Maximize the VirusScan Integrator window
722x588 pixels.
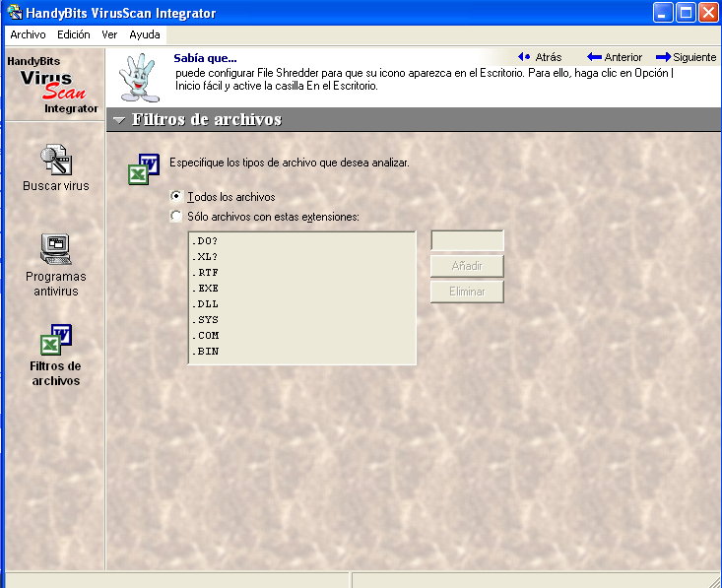686,13
